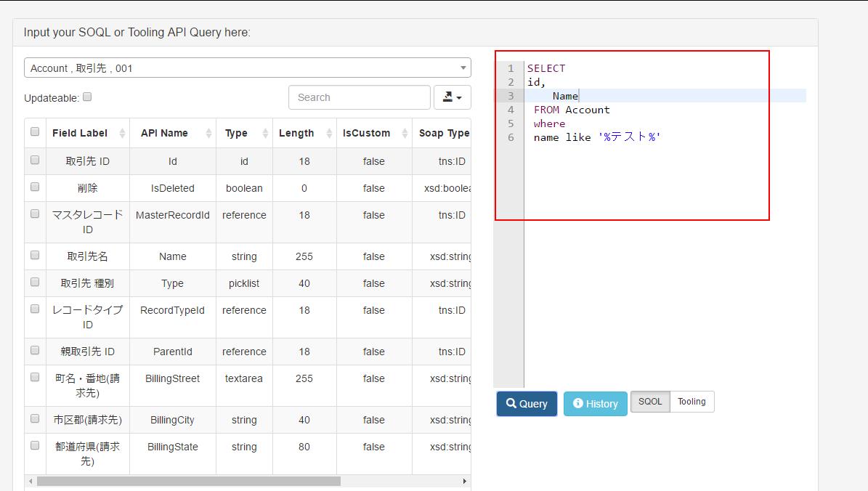Click the horizontal scrollbar right arrow

tap(464, 481)
